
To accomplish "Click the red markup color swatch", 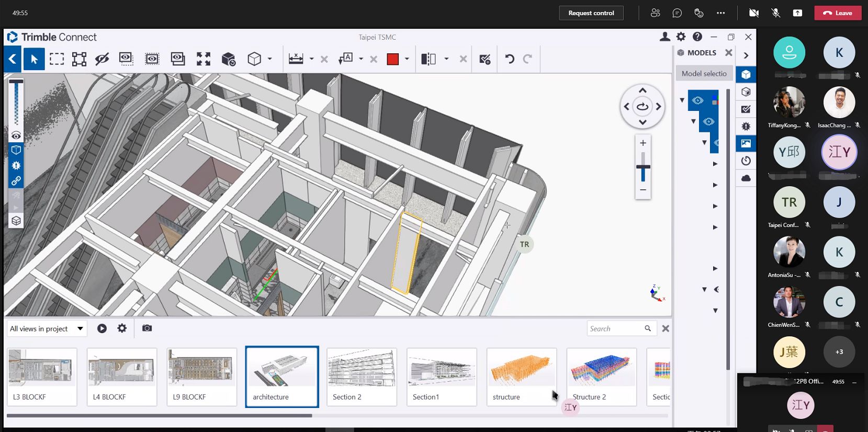I will (393, 59).
